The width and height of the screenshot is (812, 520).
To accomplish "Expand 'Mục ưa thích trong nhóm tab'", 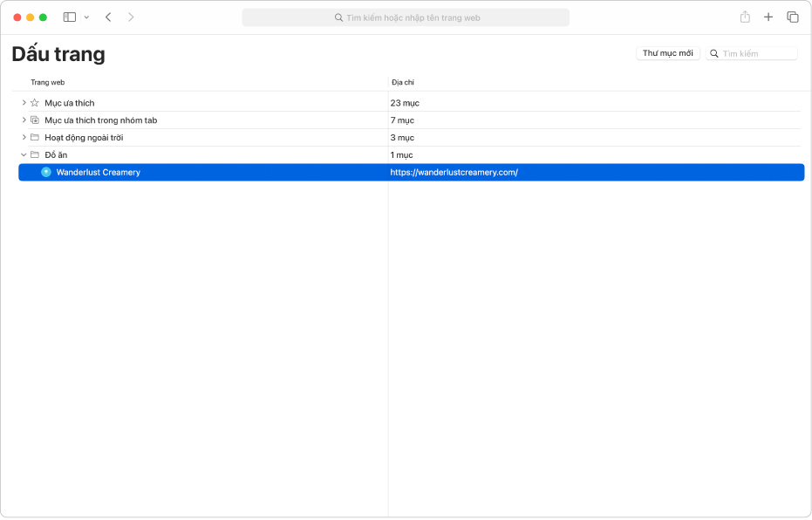I will 24,120.
